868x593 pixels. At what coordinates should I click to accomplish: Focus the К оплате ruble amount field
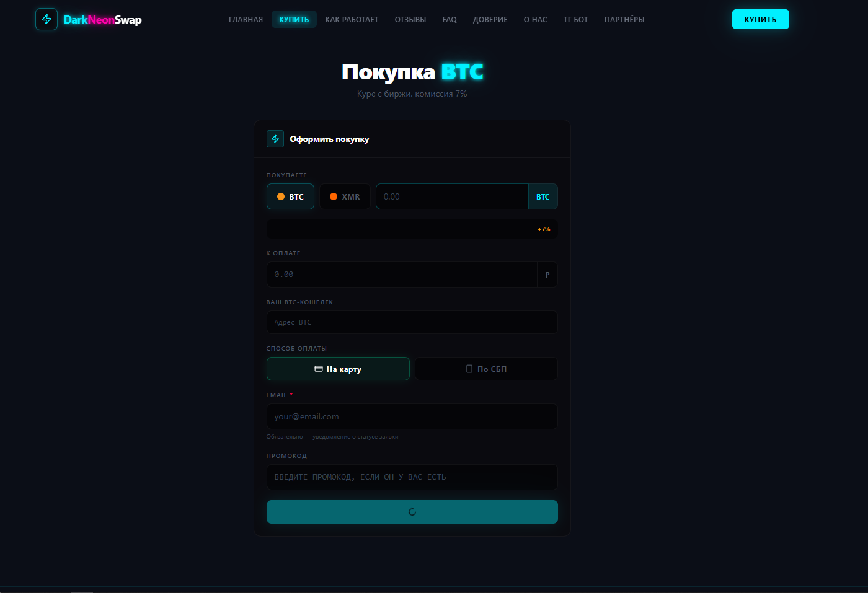pyautogui.click(x=402, y=275)
